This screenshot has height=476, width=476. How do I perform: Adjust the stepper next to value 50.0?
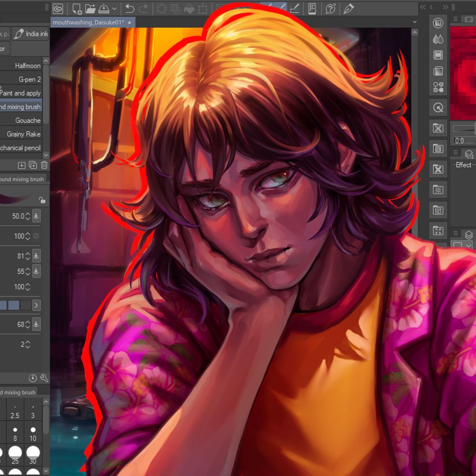click(28, 216)
